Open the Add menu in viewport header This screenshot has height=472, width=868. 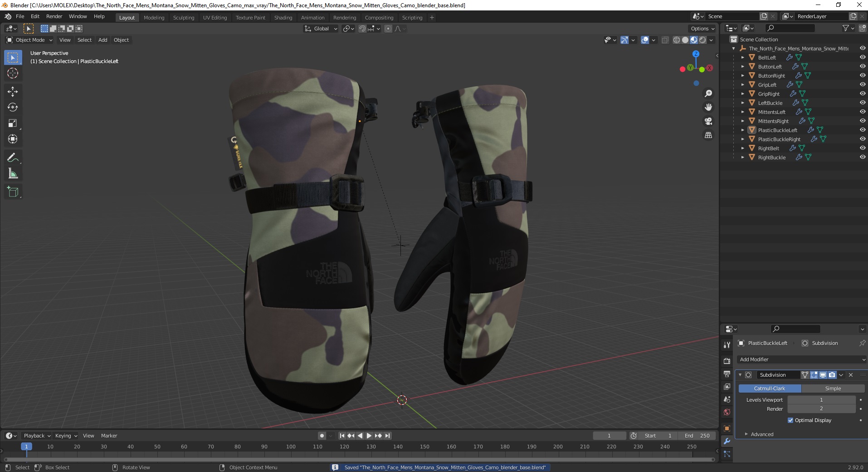click(103, 40)
